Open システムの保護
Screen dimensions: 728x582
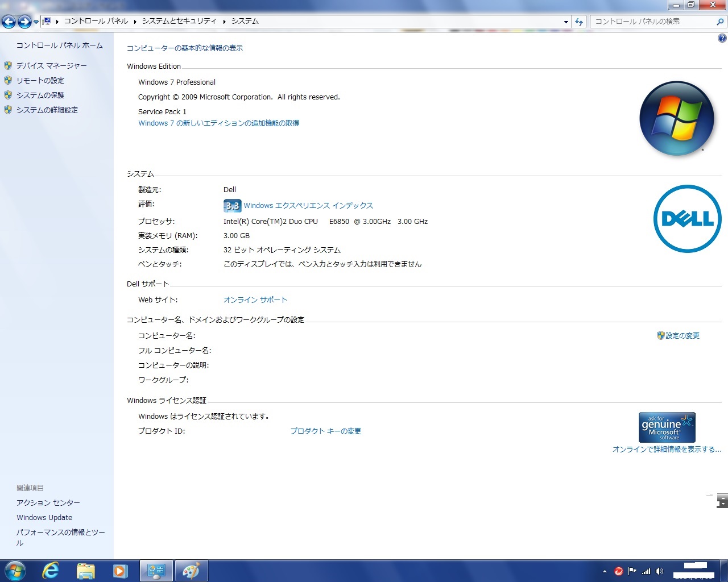pos(40,95)
